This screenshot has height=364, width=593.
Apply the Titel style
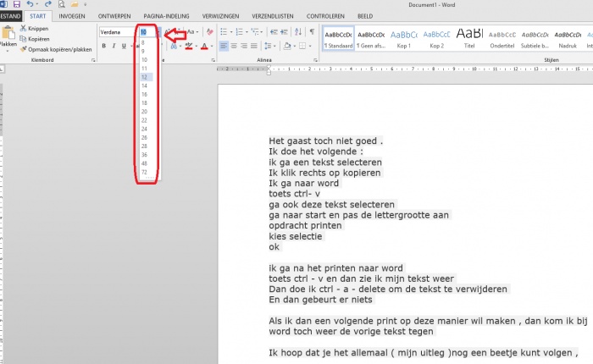469,38
